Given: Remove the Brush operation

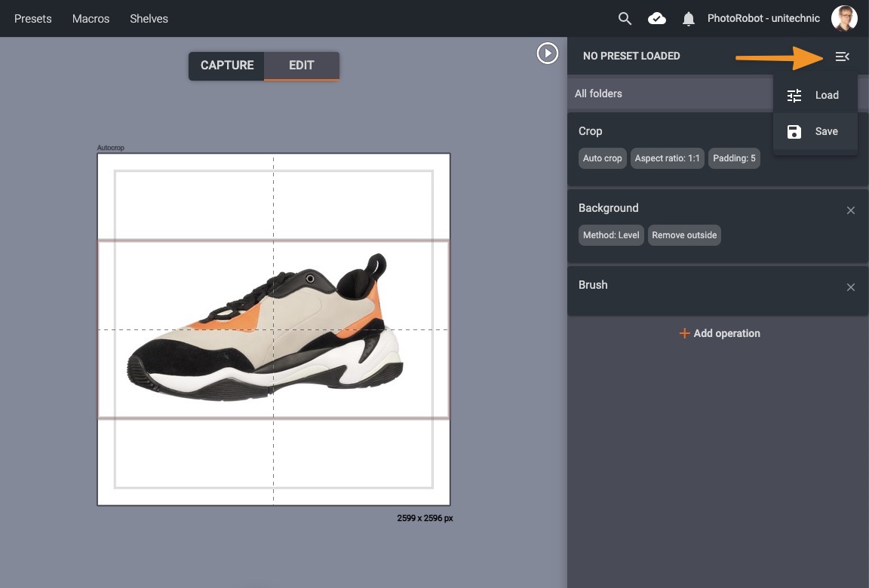Looking at the screenshot, I should [x=851, y=287].
